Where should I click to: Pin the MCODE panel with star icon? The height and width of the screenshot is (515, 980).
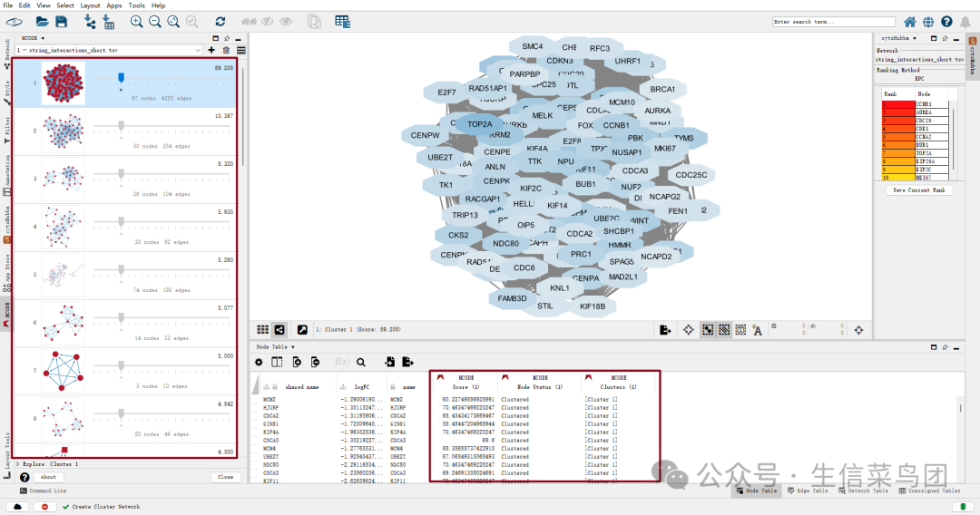click(227, 38)
